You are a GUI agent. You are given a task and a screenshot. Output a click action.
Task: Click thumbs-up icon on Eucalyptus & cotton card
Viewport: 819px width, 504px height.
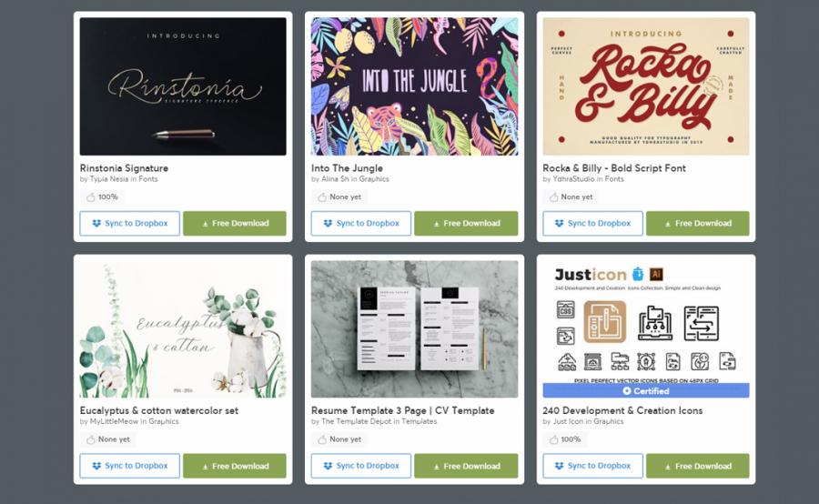[91, 439]
